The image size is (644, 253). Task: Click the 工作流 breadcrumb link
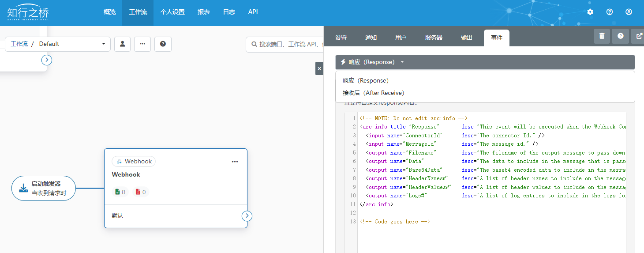pos(19,44)
